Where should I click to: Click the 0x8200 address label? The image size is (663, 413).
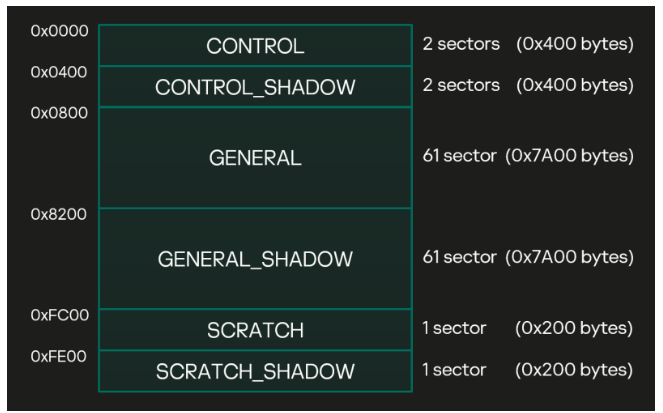(59, 214)
